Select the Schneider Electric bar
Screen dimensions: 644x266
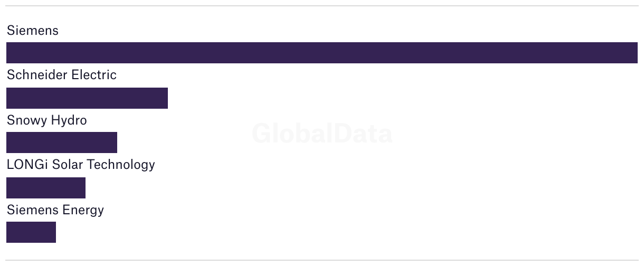[87, 98]
